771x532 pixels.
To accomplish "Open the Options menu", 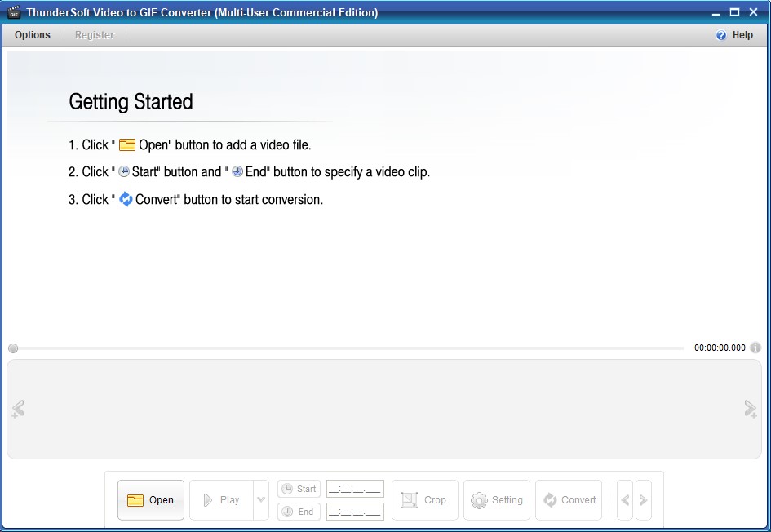I will point(33,35).
